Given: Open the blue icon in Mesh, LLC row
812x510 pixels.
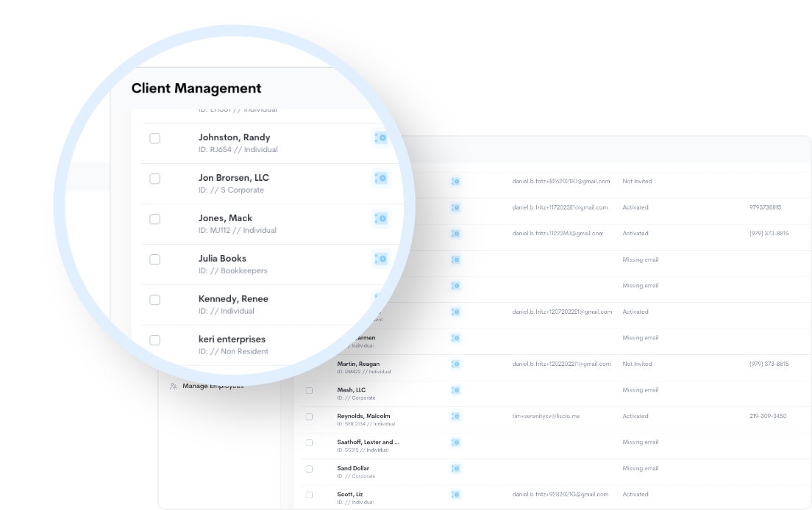Looking at the screenshot, I should tap(455, 390).
